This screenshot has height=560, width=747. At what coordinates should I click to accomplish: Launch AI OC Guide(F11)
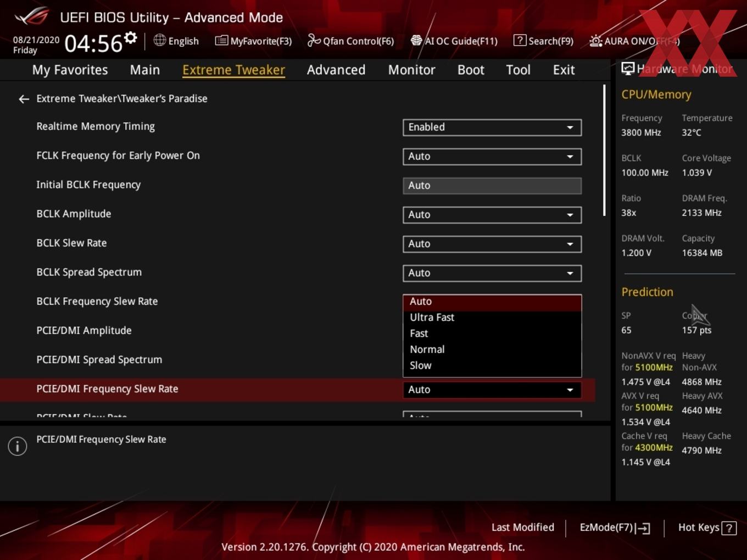tap(454, 41)
